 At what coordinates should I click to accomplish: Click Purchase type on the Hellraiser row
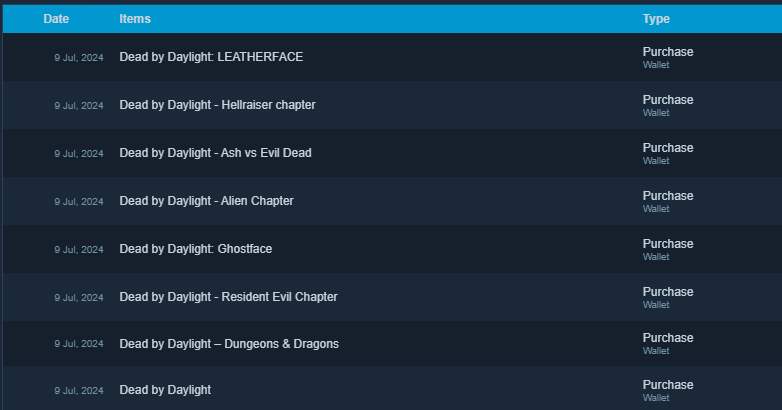click(x=668, y=100)
